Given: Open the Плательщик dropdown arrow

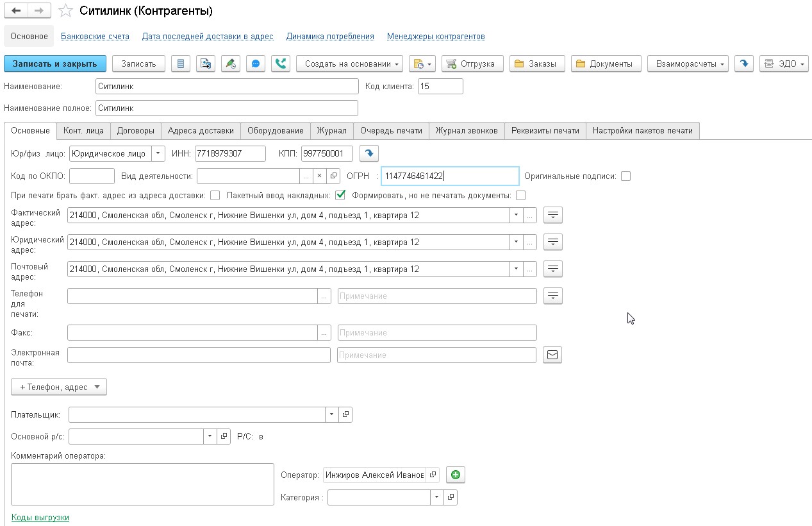Looking at the screenshot, I should click(x=332, y=414).
